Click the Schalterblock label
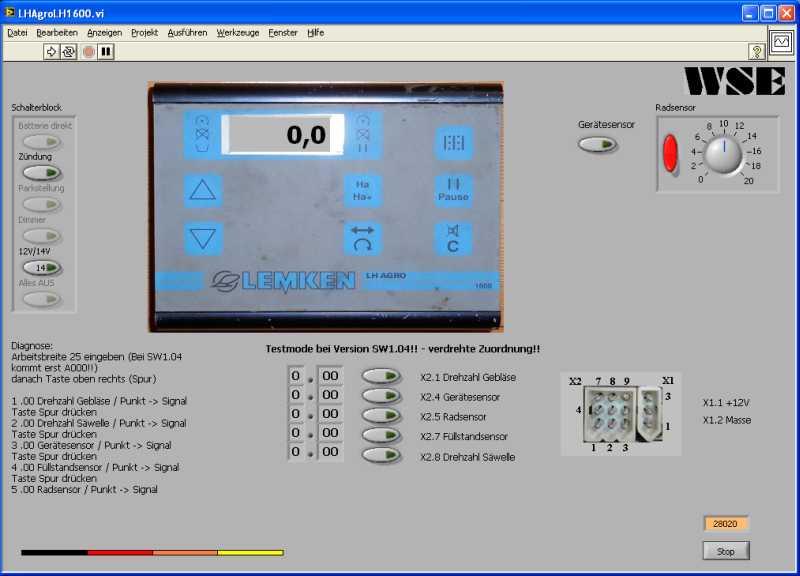This screenshot has height=576, width=800. coord(37,108)
